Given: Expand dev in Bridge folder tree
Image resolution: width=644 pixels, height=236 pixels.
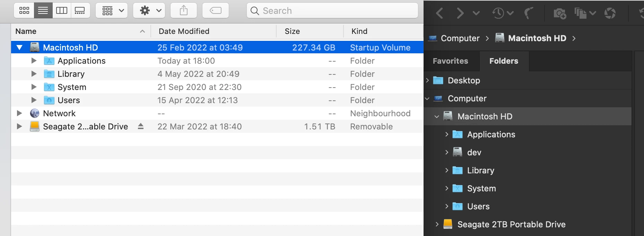Looking at the screenshot, I should tap(446, 152).
